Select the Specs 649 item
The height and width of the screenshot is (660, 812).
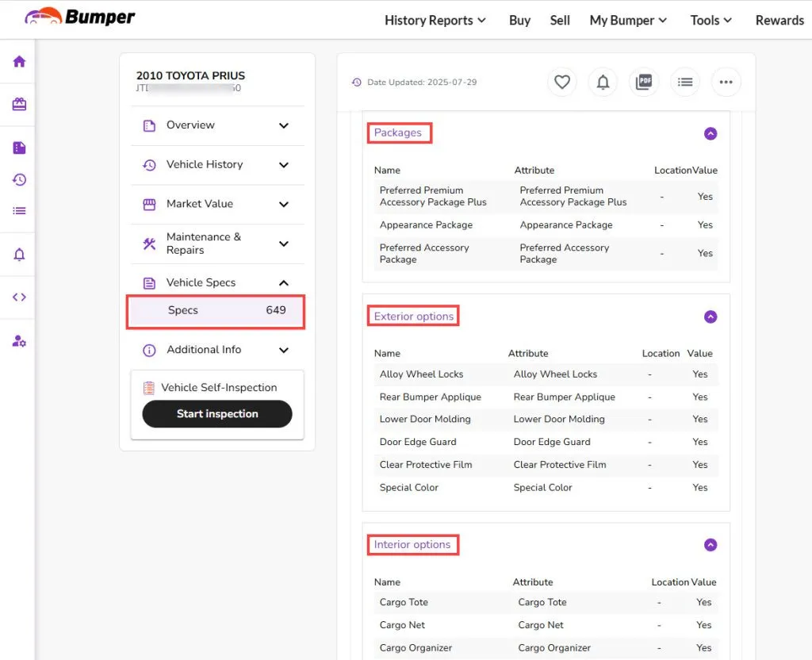tap(216, 312)
